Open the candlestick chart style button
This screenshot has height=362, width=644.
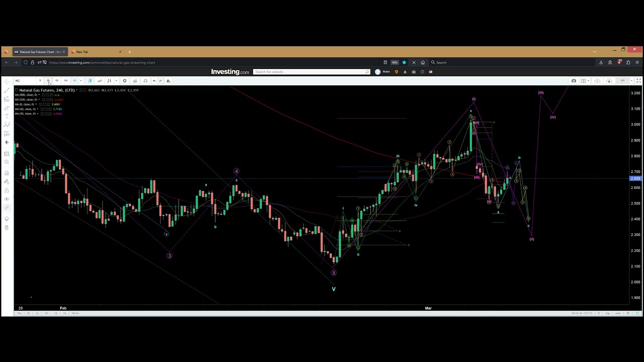[90, 80]
